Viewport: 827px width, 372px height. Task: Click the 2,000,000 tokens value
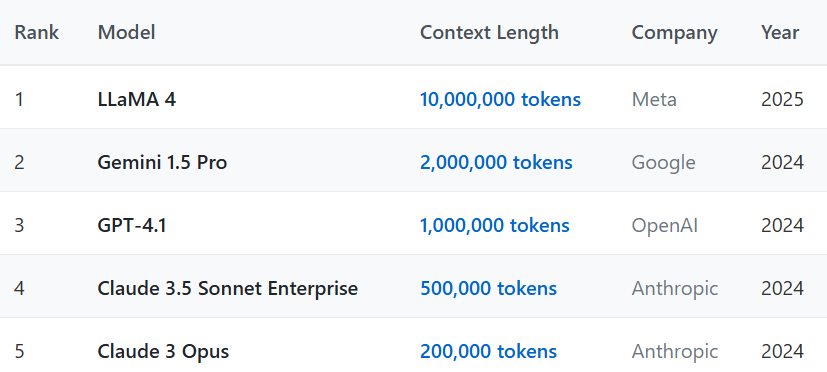point(496,163)
